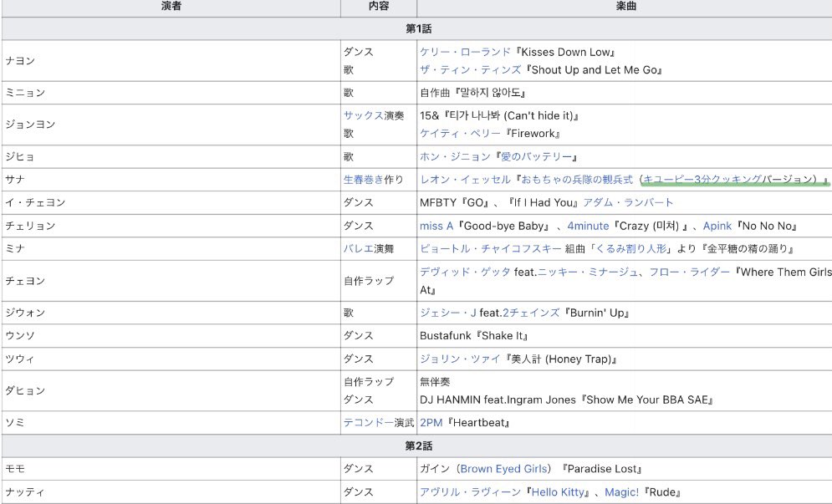The height and width of the screenshot is (504, 832).
Task: Open the Brown Eyed Girls link
Action: 503,468
